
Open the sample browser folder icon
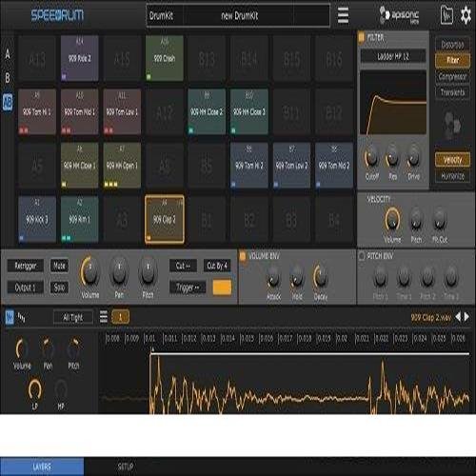point(446,15)
